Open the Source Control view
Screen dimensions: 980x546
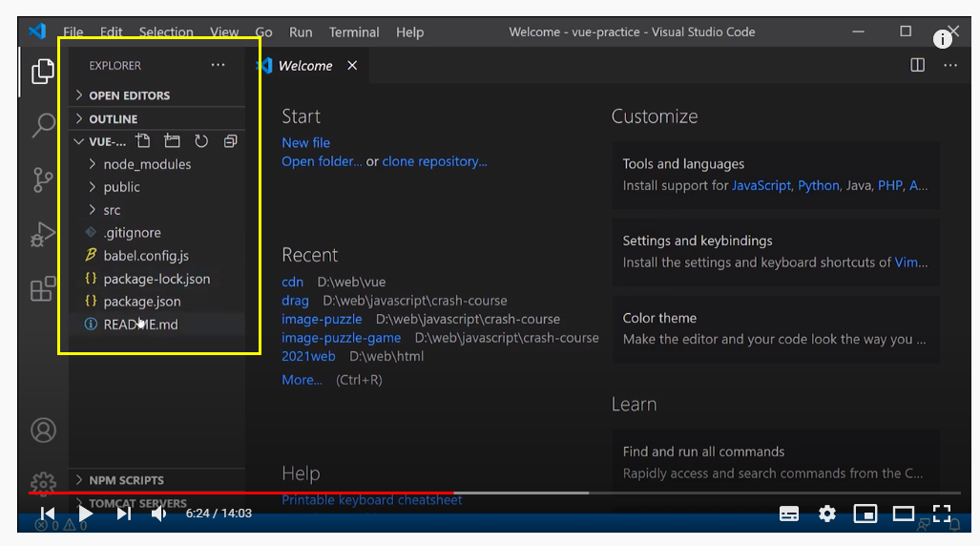pyautogui.click(x=43, y=180)
